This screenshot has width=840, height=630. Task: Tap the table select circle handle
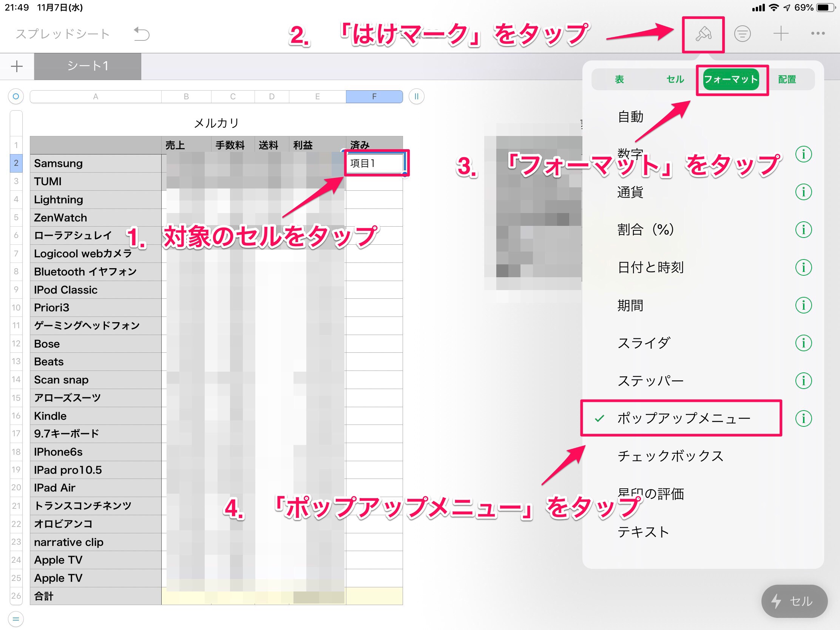(16, 96)
